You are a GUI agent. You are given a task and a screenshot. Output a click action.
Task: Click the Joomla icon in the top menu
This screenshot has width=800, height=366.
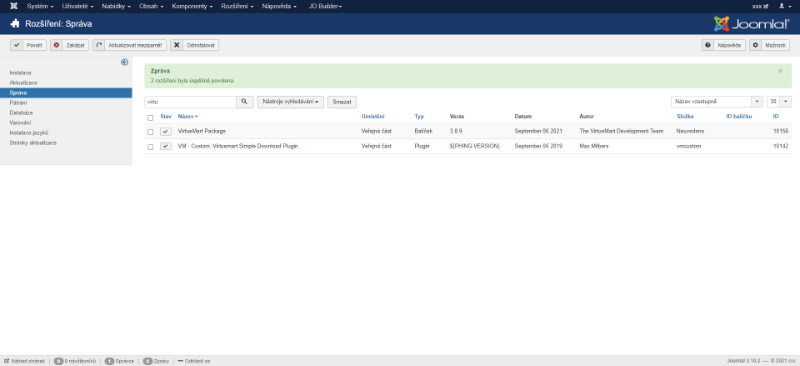click(x=14, y=6)
